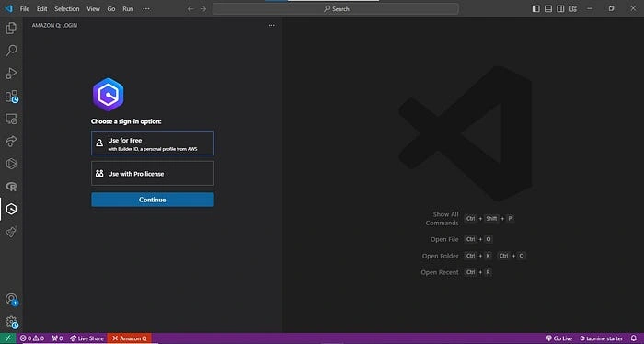Click the Amazon Q status bar item
This screenshot has width=644, height=344.
click(130, 338)
